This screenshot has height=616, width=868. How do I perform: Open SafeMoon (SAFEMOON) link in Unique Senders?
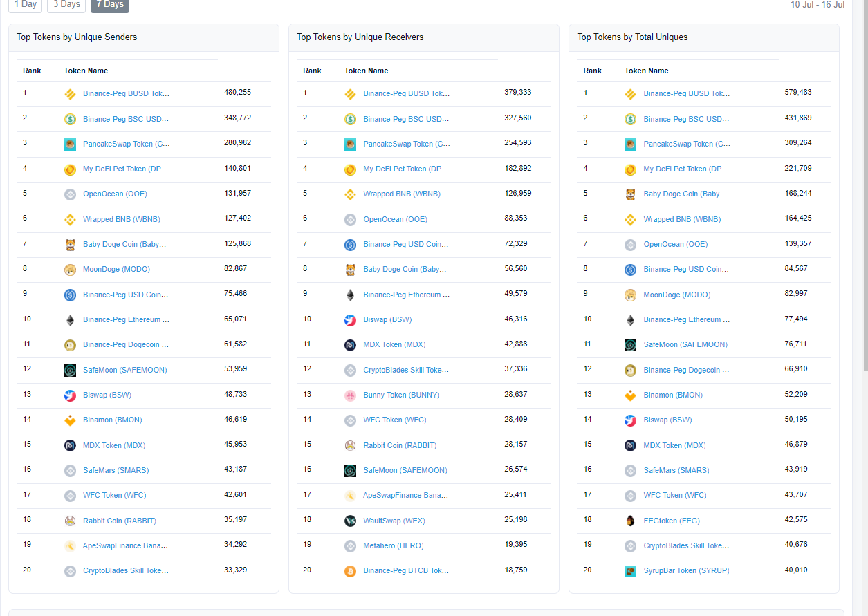tap(125, 370)
